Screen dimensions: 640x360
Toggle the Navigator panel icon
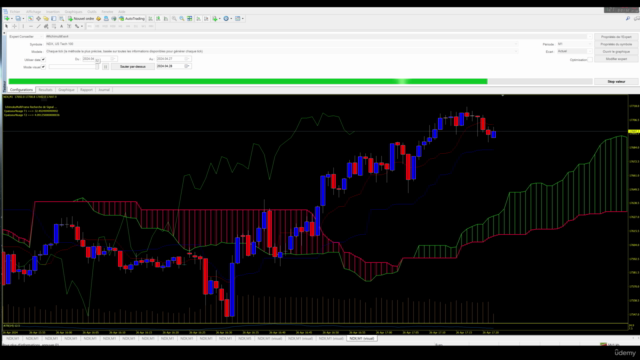point(46,19)
